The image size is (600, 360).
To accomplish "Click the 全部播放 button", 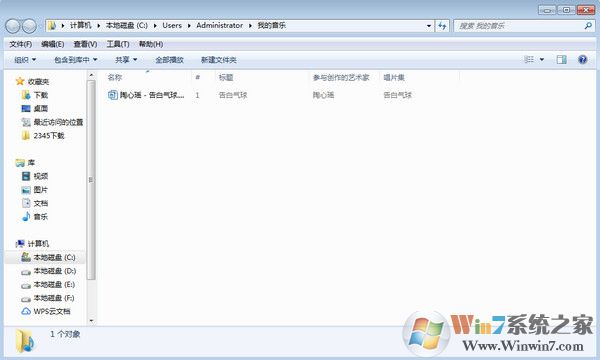I will point(169,60).
